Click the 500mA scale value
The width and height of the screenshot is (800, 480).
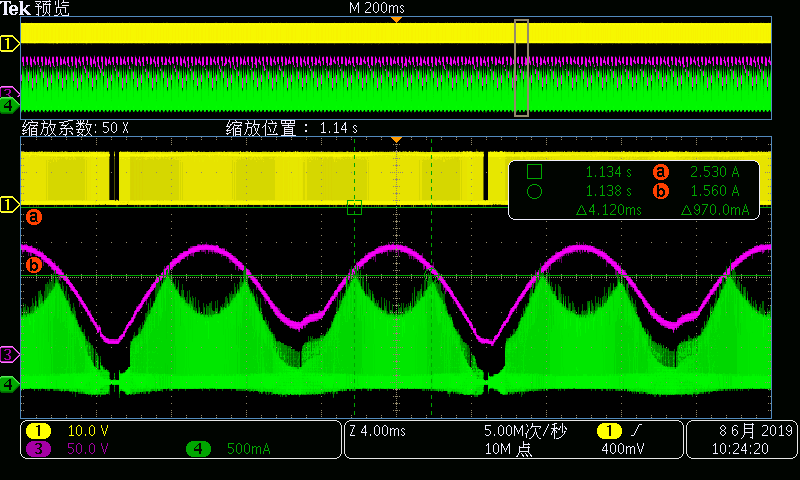click(x=248, y=449)
